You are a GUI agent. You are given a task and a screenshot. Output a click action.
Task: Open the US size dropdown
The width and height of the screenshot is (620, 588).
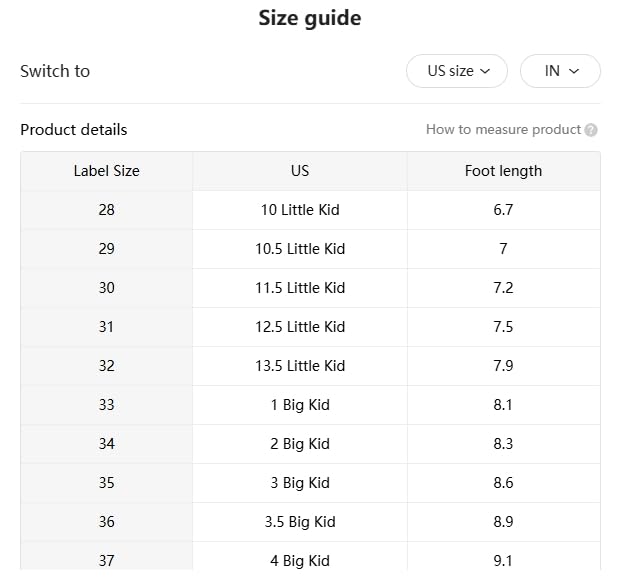tap(457, 71)
